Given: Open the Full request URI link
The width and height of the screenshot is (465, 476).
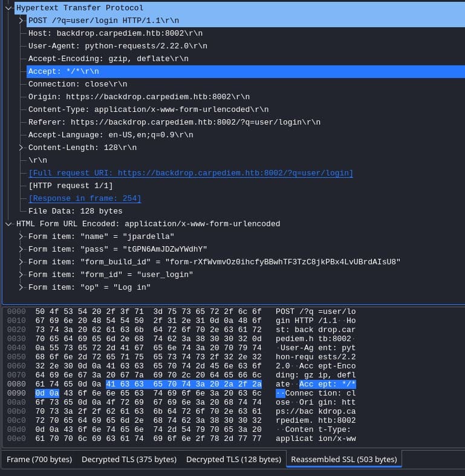Looking at the screenshot, I should 190,173.
